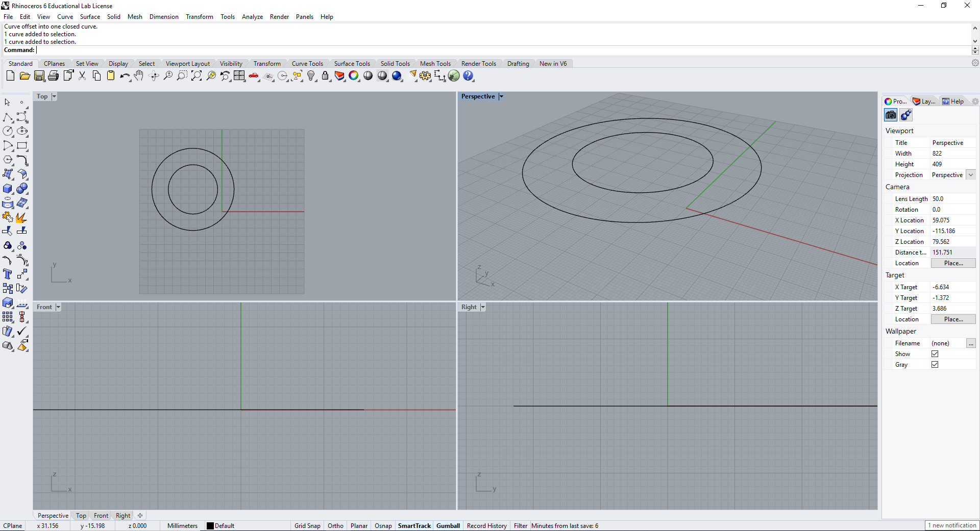Save the model with the floppy disk icon

coord(39,76)
